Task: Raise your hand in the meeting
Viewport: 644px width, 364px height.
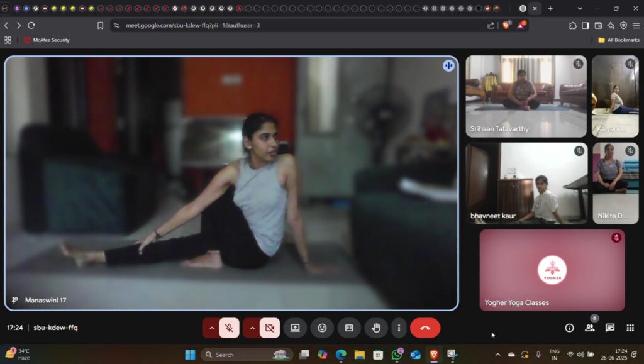Action: [x=375, y=328]
